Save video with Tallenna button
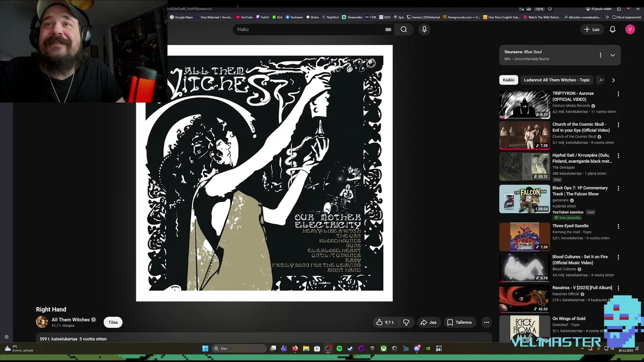The width and height of the screenshot is (644, 362). point(459,322)
